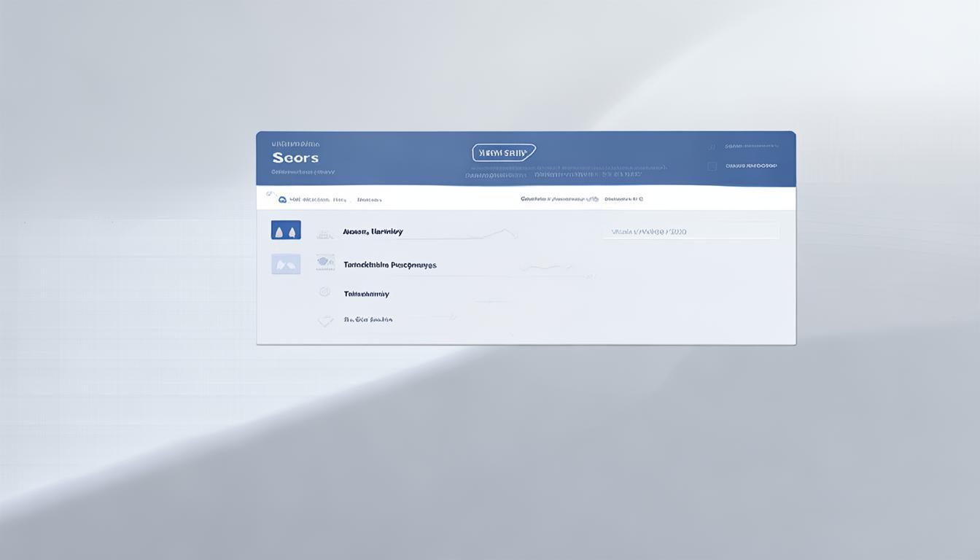Screen dimensions: 980x560
Task: Select the second bold list row label
Action: 390,265
